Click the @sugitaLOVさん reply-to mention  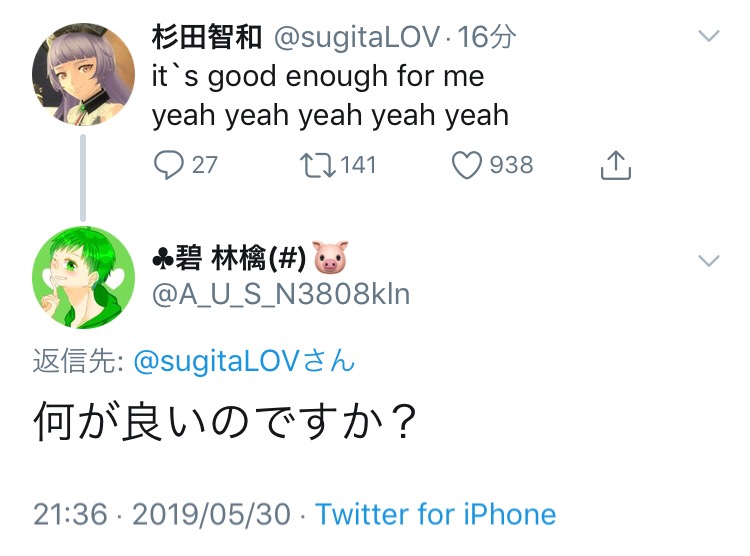pyautogui.click(x=243, y=362)
